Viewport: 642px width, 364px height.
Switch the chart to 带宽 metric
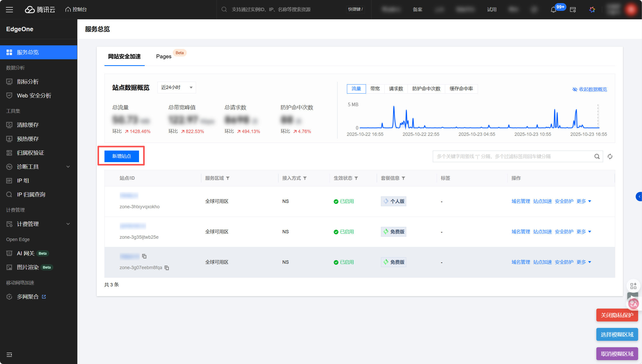[x=375, y=89]
